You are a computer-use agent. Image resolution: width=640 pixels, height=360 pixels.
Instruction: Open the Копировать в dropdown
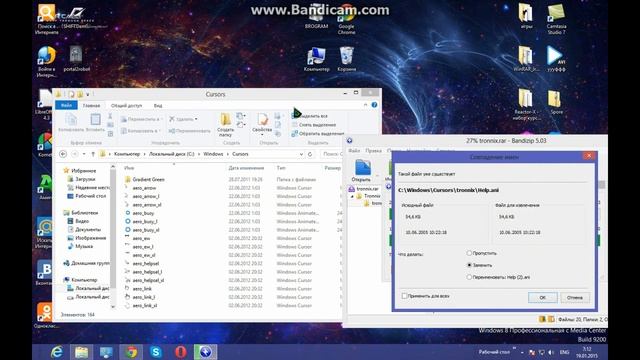pos(140,131)
